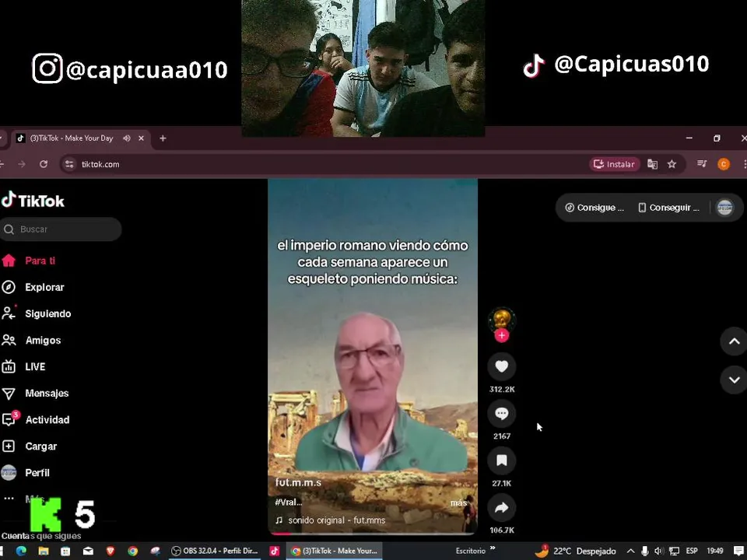Click the TikTok logo in the sidebar
The image size is (747, 560).
[33, 201]
